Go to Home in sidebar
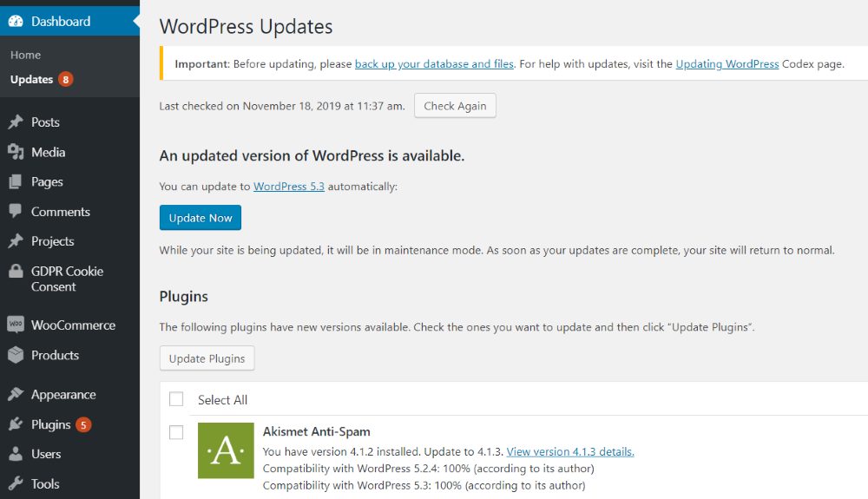Image resolution: width=868 pixels, height=499 pixels. 25,55
